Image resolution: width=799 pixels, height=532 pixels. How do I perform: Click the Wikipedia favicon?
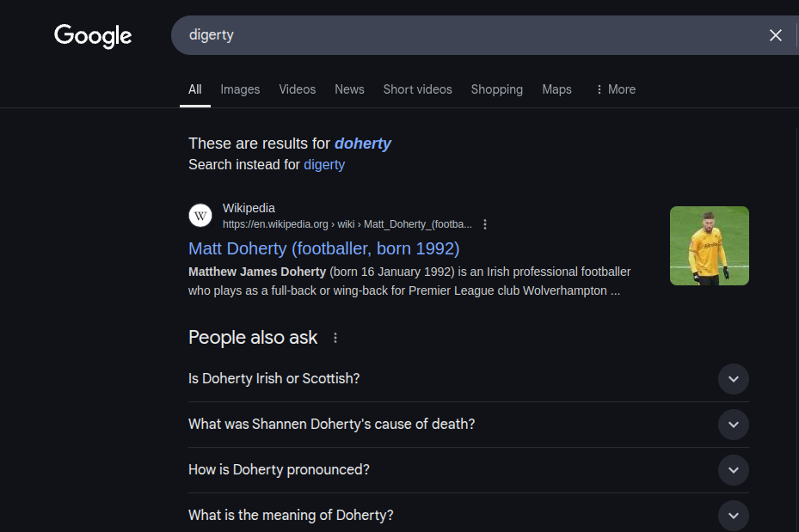click(200, 216)
